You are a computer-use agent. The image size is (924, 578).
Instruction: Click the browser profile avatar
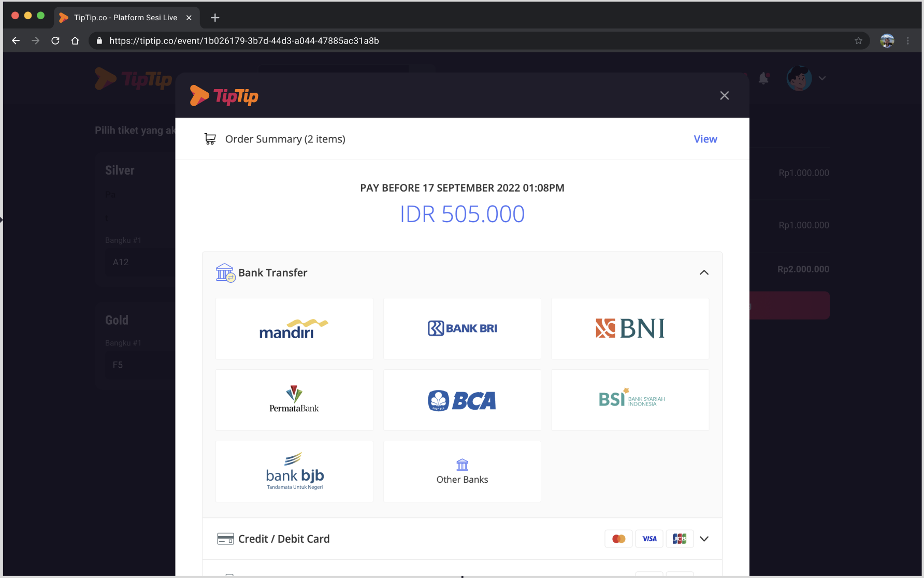pyautogui.click(x=887, y=40)
